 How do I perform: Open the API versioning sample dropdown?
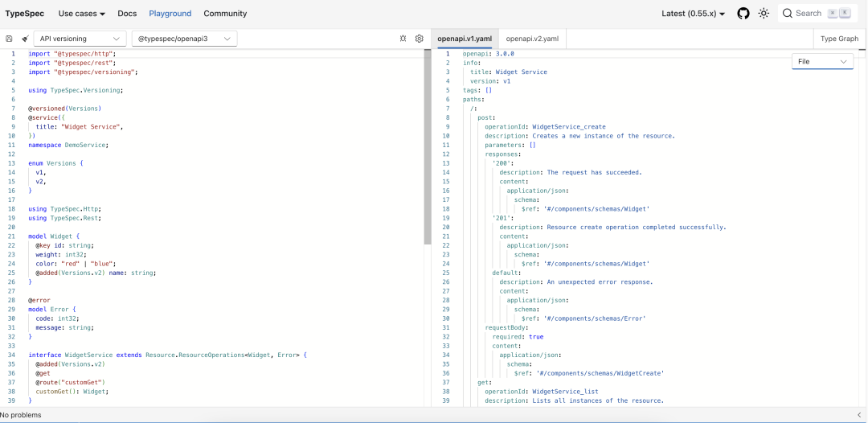[80, 39]
